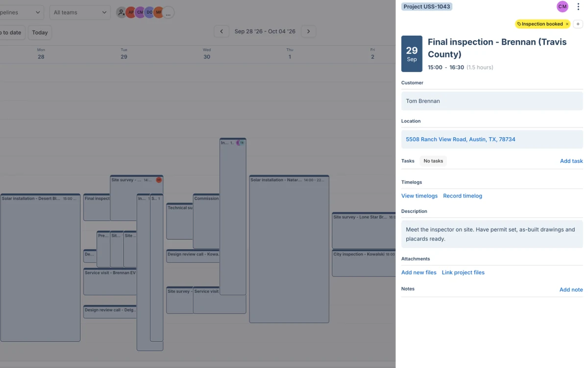
Task: Show more team member avatars
Action: pyautogui.click(x=168, y=12)
